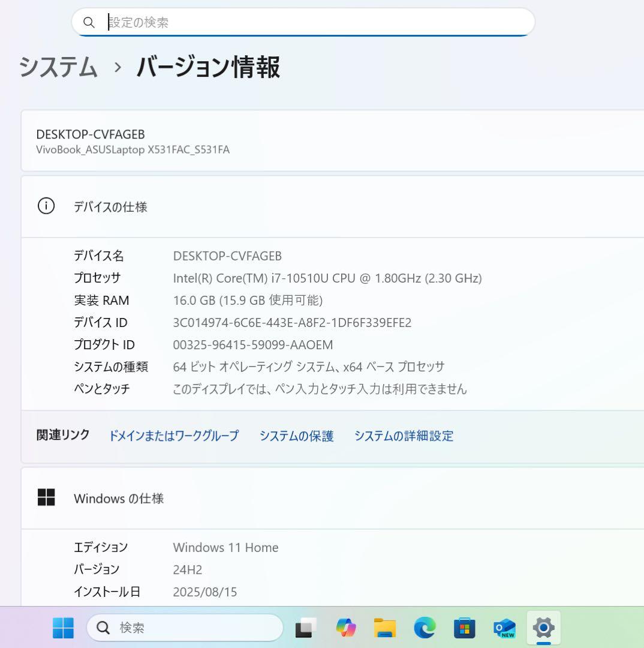Image resolution: width=644 pixels, height=648 pixels.
Task: Open システムの詳細設定 link
Action: [x=404, y=436]
